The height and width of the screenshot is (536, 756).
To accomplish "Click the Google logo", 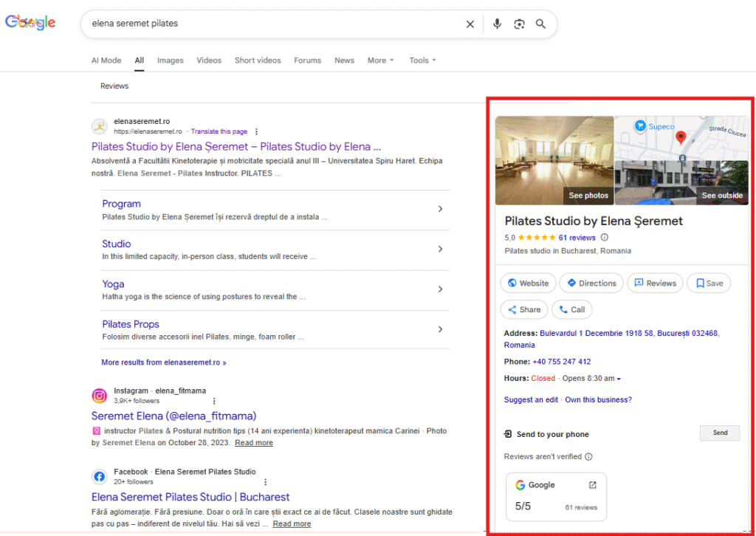I will (30, 23).
